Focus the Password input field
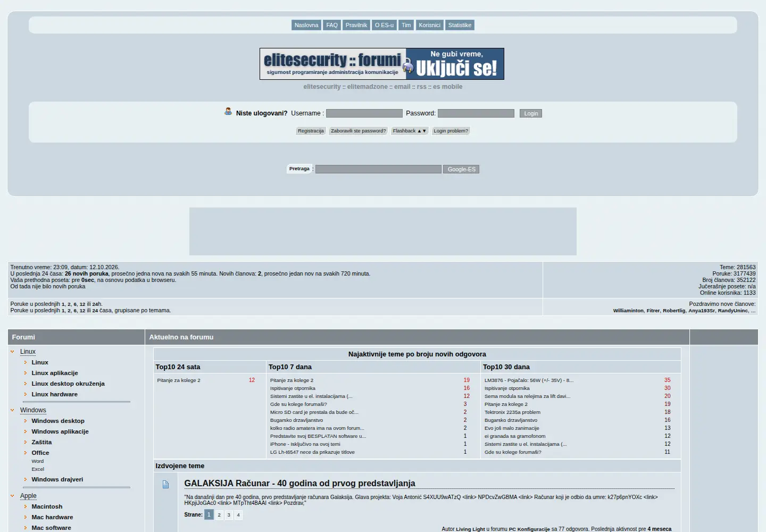Image resolution: width=766 pixels, height=532 pixels. point(476,113)
